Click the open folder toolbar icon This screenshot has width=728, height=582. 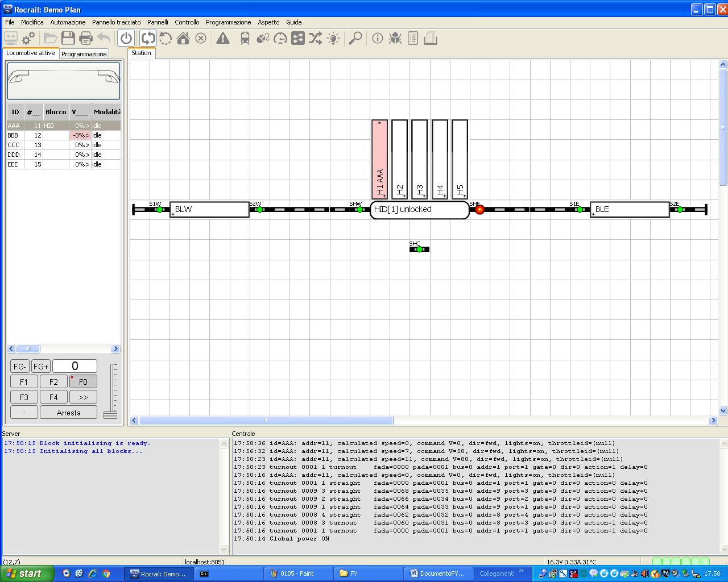[x=51, y=38]
